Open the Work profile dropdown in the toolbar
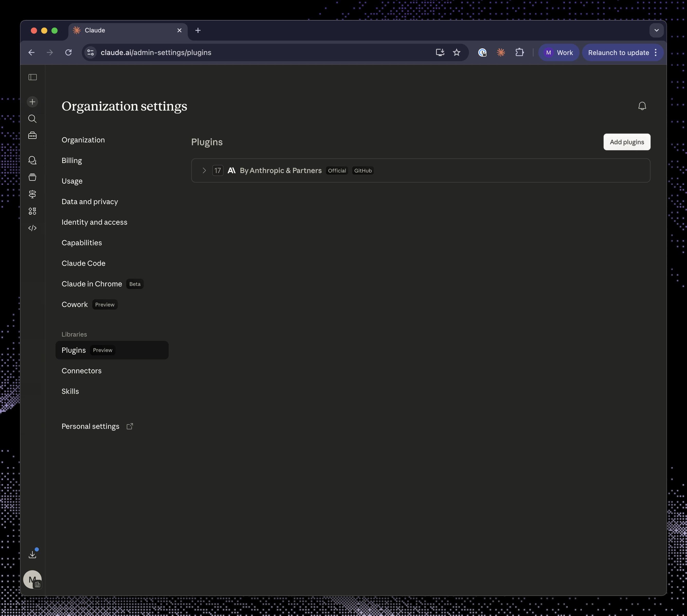Image resolution: width=687 pixels, height=616 pixels. (x=558, y=52)
